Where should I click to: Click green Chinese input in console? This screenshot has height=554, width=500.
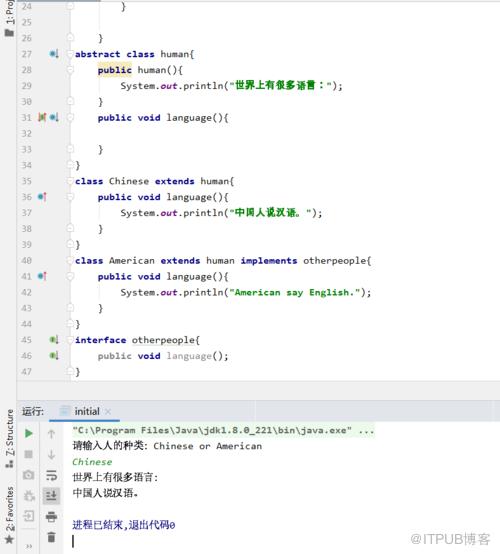[x=92, y=462]
